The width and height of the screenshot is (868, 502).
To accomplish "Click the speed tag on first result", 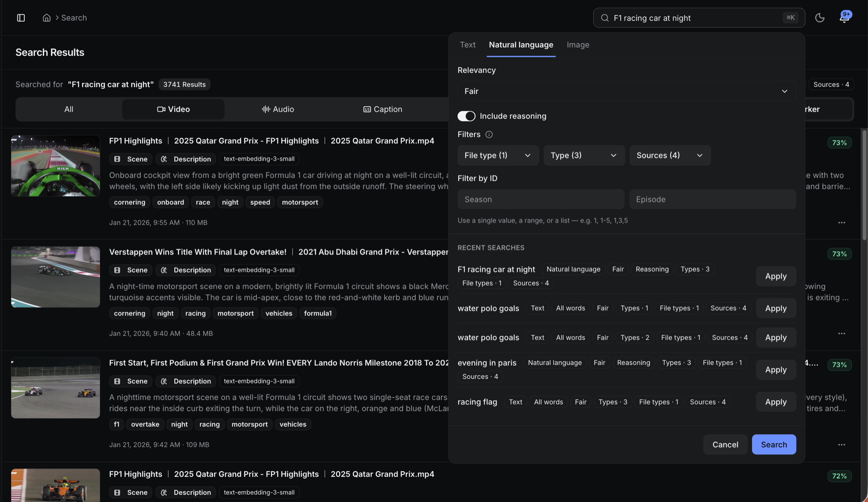I will tap(260, 202).
